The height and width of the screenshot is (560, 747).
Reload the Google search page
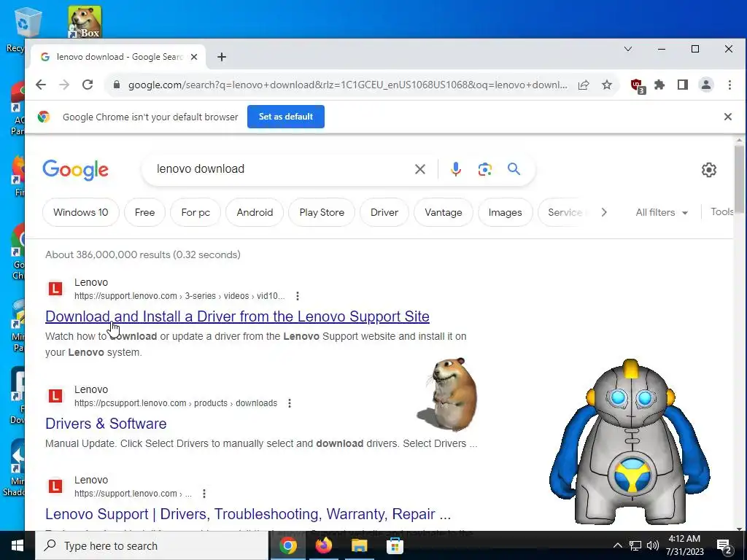(88, 85)
